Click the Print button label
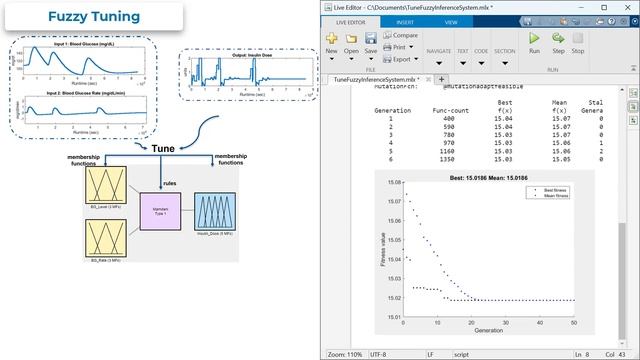The height and width of the screenshot is (360, 640). (x=399, y=47)
